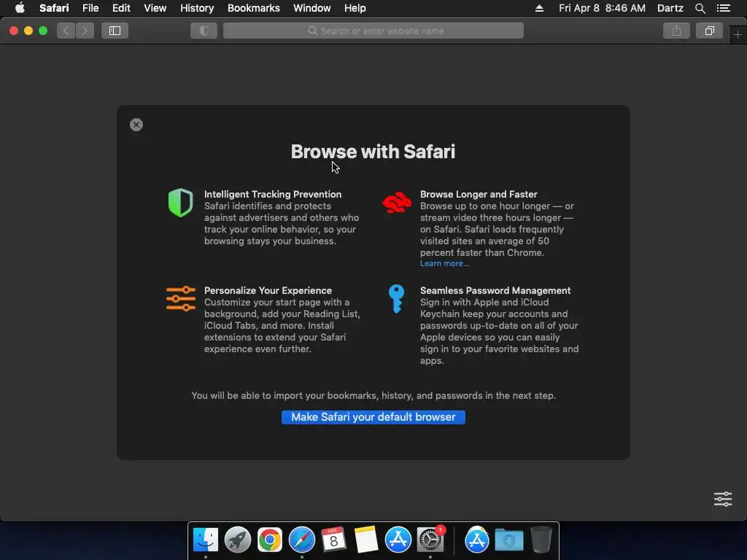The height and width of the screenshot is (560, 747).
Task: Click the Back navigation arrow in Safari toolbar
Action: (x=66, y=31)
